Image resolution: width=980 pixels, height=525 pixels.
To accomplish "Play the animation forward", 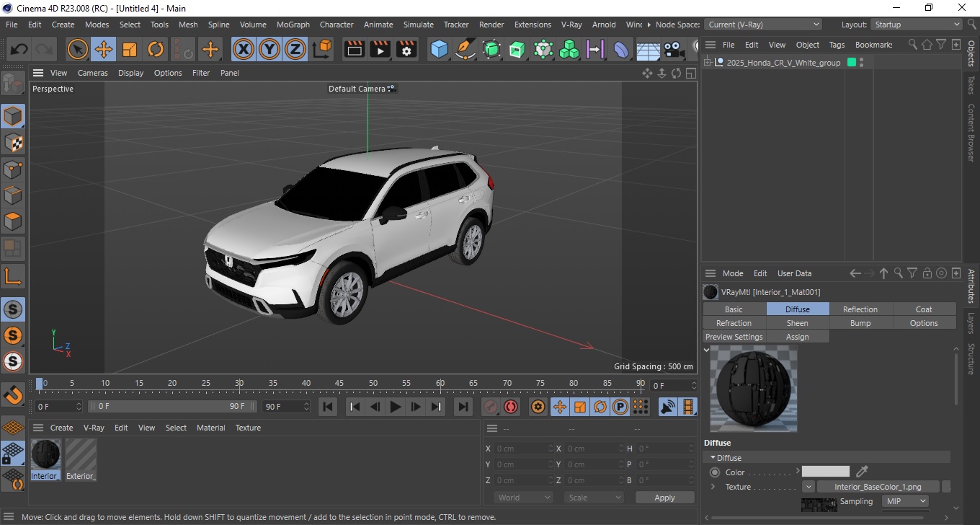I will (x=395, y=407).
